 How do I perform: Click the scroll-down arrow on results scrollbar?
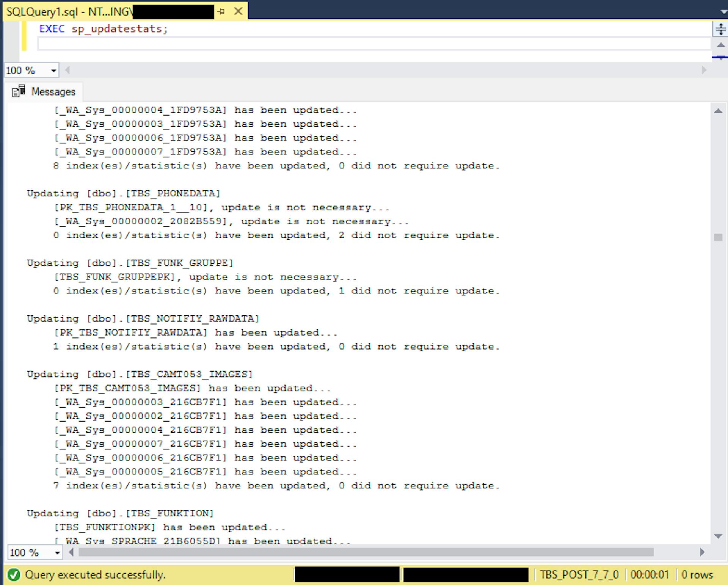point(718,536)
